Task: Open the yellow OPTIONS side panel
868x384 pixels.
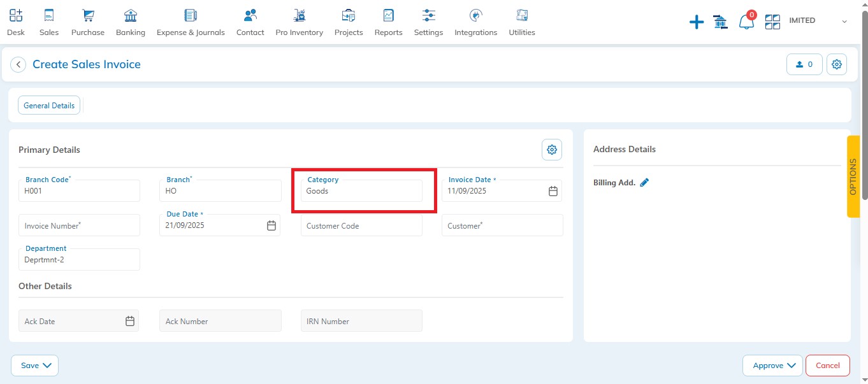Action: tap(853, 176)
